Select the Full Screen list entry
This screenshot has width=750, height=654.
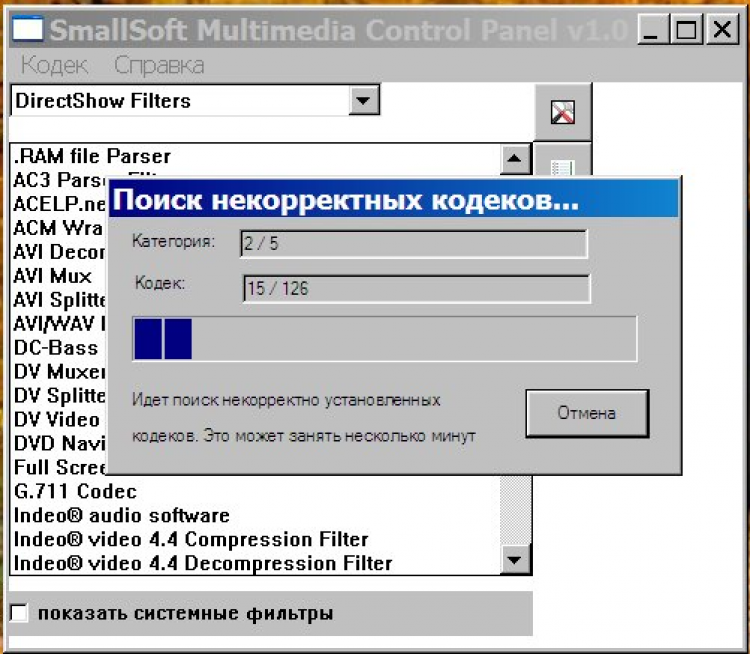pos(59,467)
